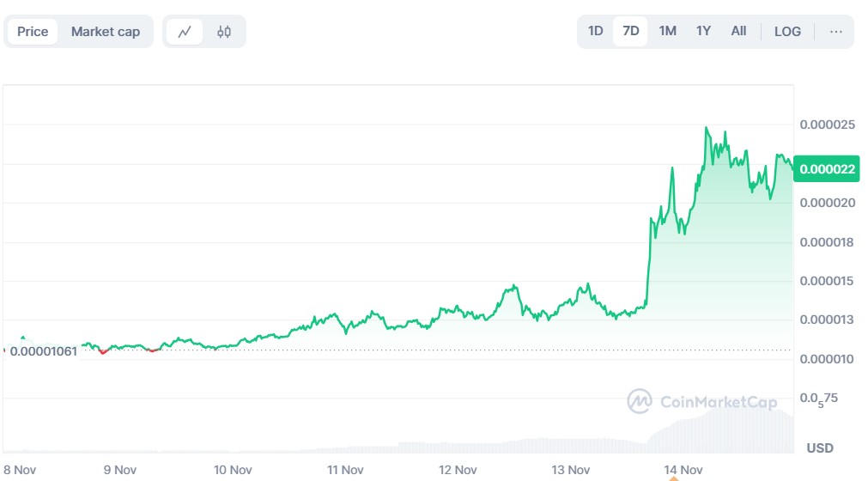The width and height of the screenshot is (868, 481).
Task: Click the CoinMarketCap watermark logo
Action: tap(701, 401)
